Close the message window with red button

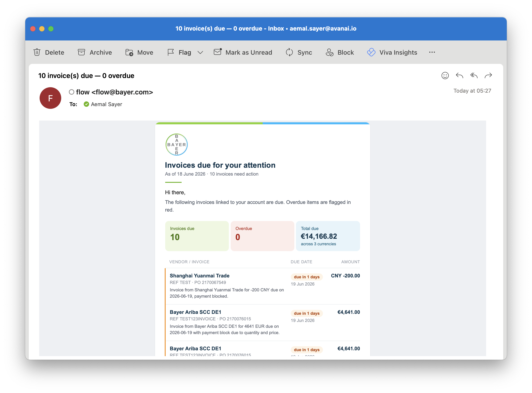coord(33,29)
